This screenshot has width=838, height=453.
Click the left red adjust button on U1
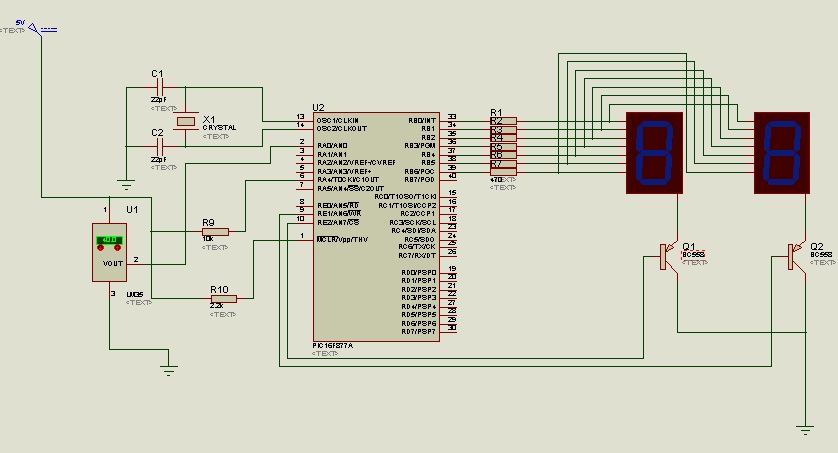point(100,248)
